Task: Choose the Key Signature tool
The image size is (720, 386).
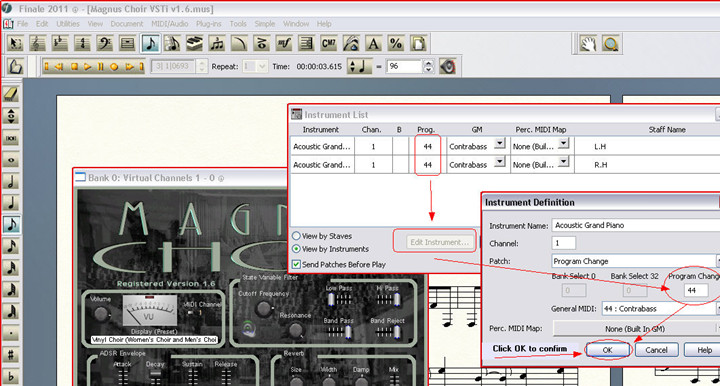Action: click(x=60, y=44)
